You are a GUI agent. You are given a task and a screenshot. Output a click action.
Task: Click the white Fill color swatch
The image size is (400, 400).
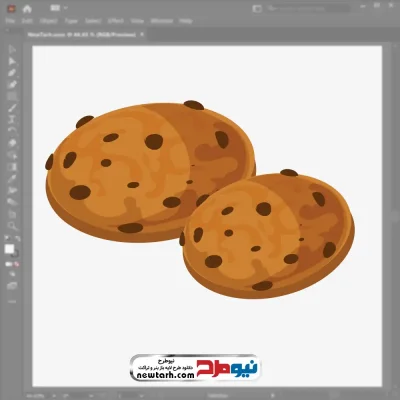9,249
